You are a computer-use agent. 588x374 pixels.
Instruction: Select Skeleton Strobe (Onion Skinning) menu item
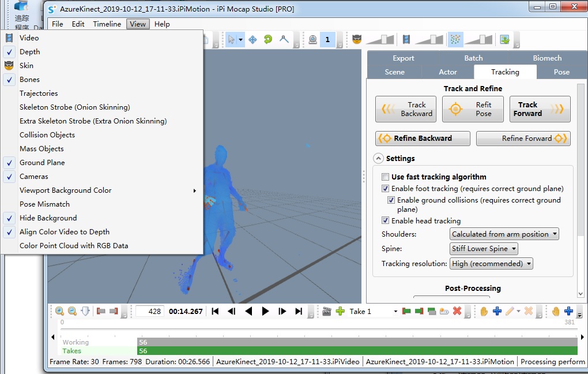pyautogui.click(x=74, y=107)
